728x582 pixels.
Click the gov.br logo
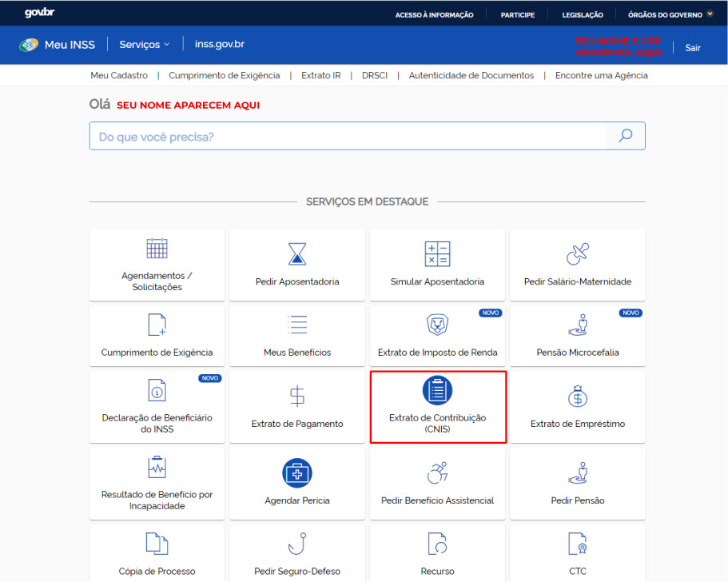[39, 13]
